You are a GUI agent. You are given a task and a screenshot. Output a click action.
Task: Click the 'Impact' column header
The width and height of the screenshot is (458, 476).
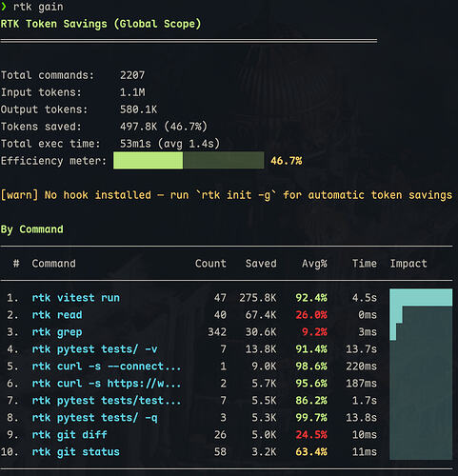[x=408, y=264]
